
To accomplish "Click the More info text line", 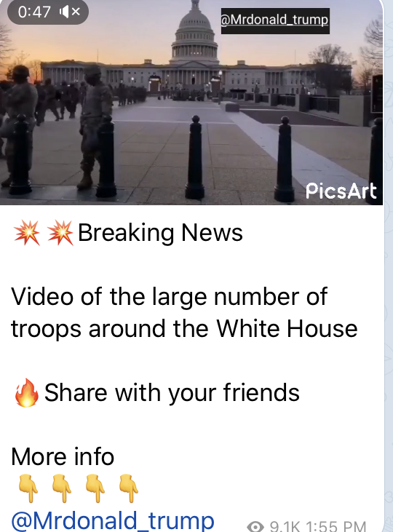I will tap(63, 457).
